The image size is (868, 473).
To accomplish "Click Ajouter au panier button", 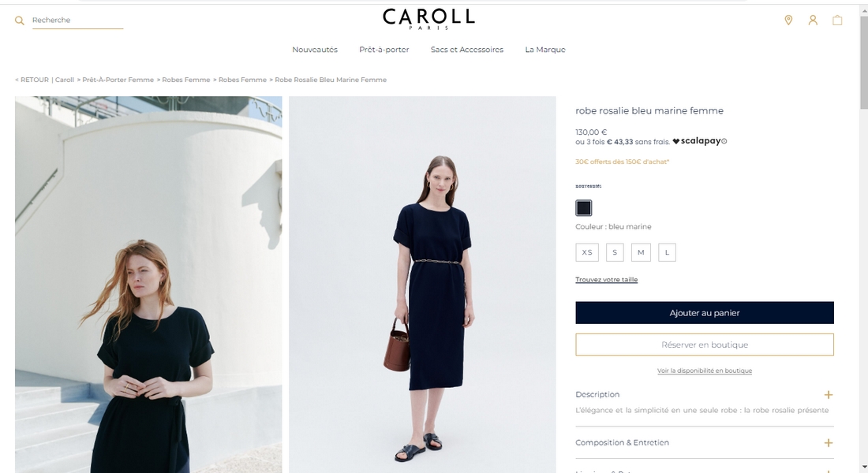I will click(x=704, y=312).
